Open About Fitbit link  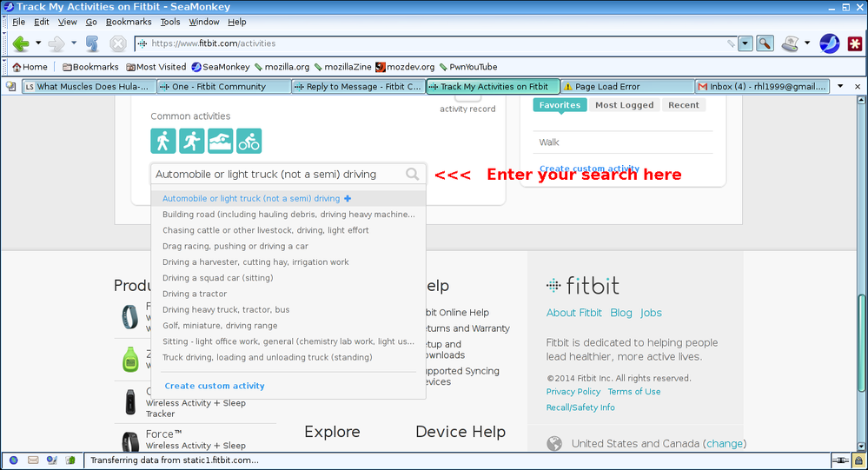point(573,313)
